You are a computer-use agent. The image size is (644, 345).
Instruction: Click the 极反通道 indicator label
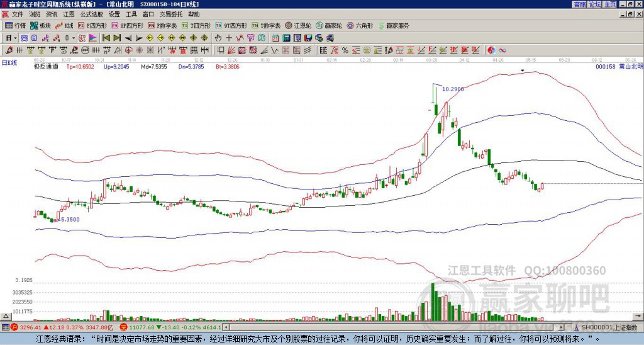[x=46, y=66]
